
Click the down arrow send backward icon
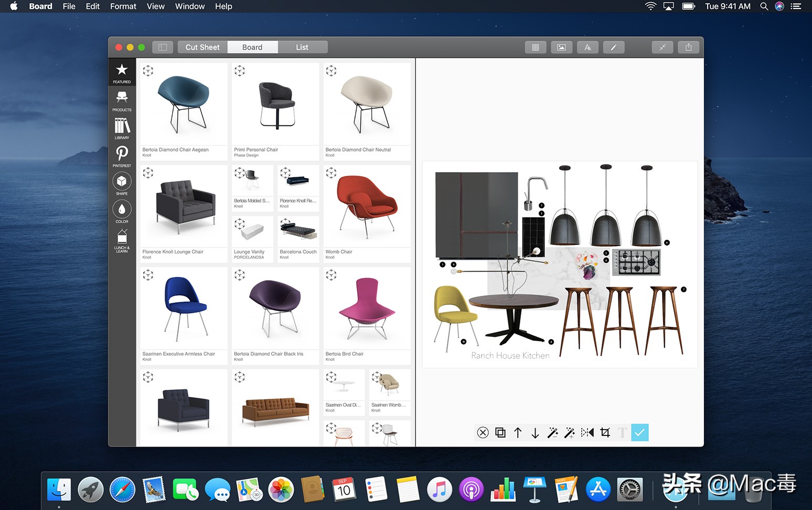(x=535, y=433)
